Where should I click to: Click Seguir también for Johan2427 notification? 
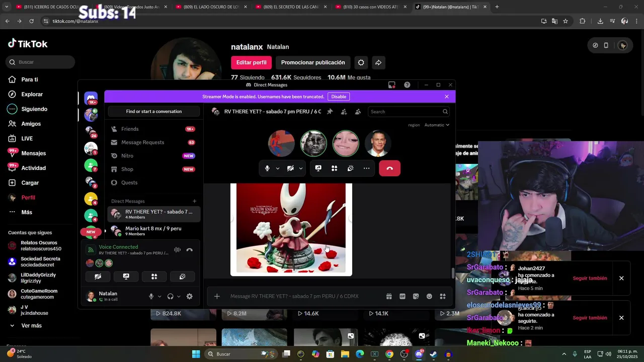[x=590, y=278]
